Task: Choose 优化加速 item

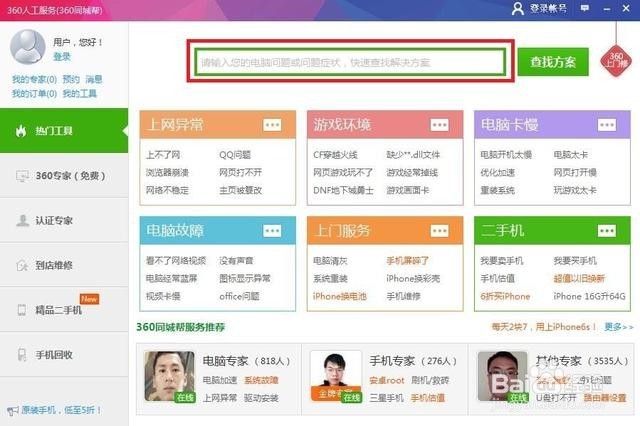Action: (x=498, y=173)
